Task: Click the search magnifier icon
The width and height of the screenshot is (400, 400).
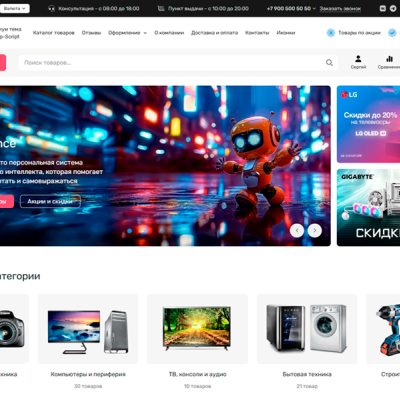Action: (329, 63)
